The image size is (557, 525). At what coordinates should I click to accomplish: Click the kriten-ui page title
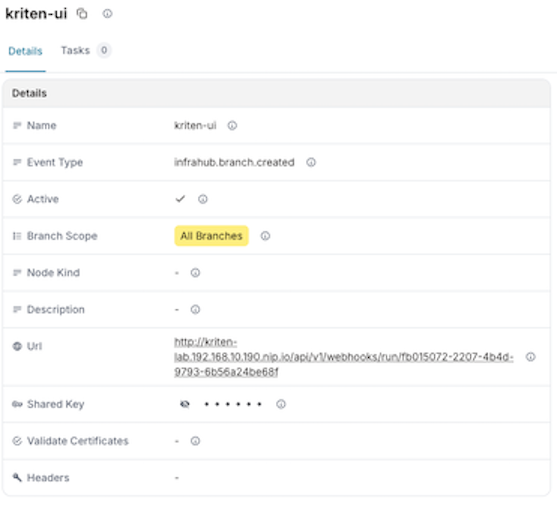click(x=36, y=13)
